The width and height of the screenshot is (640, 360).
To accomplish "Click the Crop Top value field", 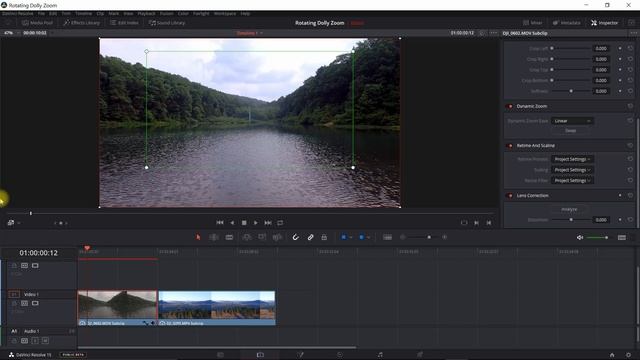I will pyautogui.click(x=601, y=70).
